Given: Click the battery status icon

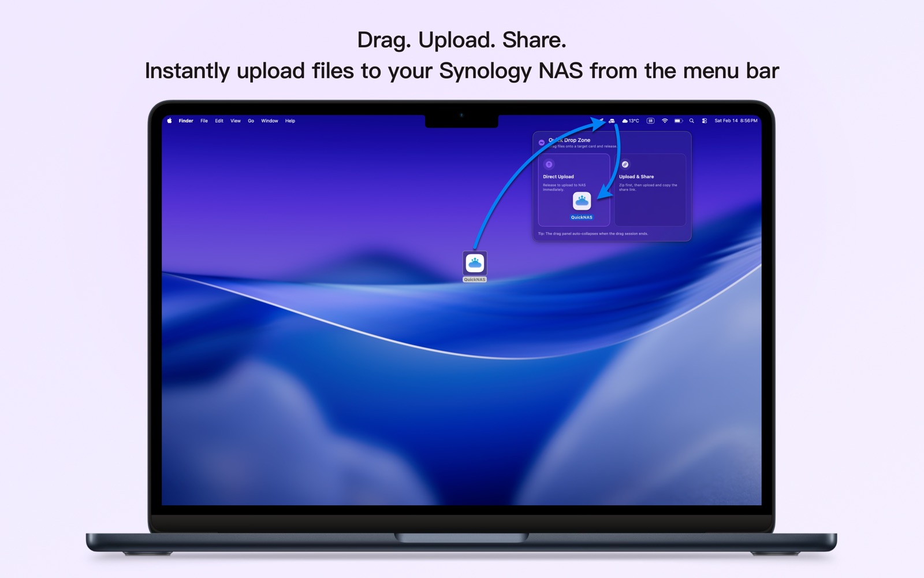Looking at the screenshot, I should 679,121.
